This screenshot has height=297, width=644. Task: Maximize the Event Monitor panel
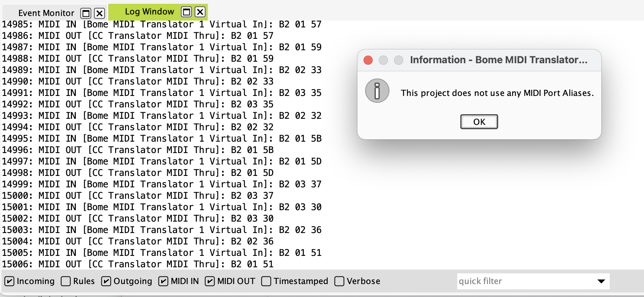click(86, 14)
